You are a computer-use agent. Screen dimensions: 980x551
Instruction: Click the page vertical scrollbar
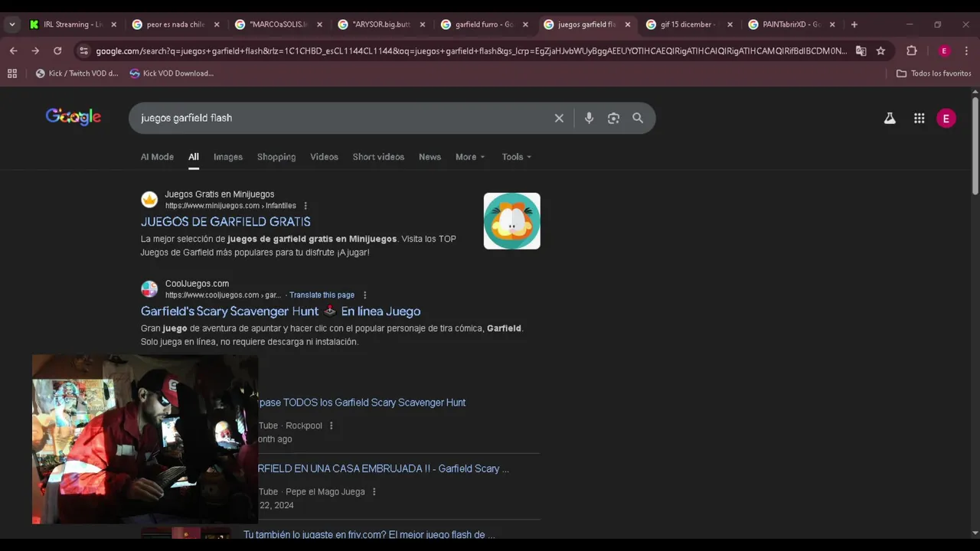(x=975, y=146)
